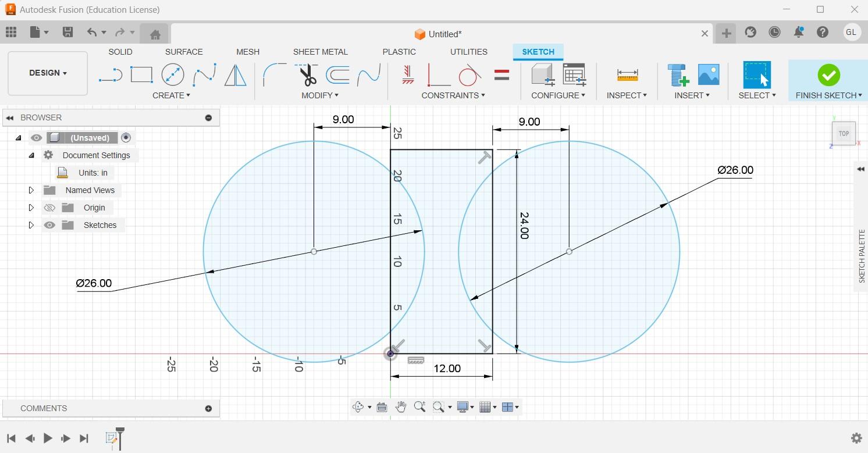Jump to the timeline beginning
The image size is (868, 453).
[x=11, y=438]
